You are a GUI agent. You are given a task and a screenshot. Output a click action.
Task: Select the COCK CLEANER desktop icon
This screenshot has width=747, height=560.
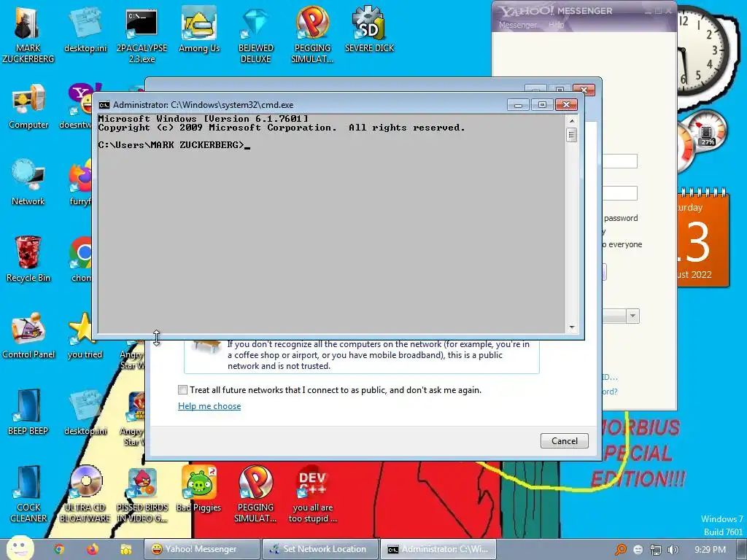[28, 494]
